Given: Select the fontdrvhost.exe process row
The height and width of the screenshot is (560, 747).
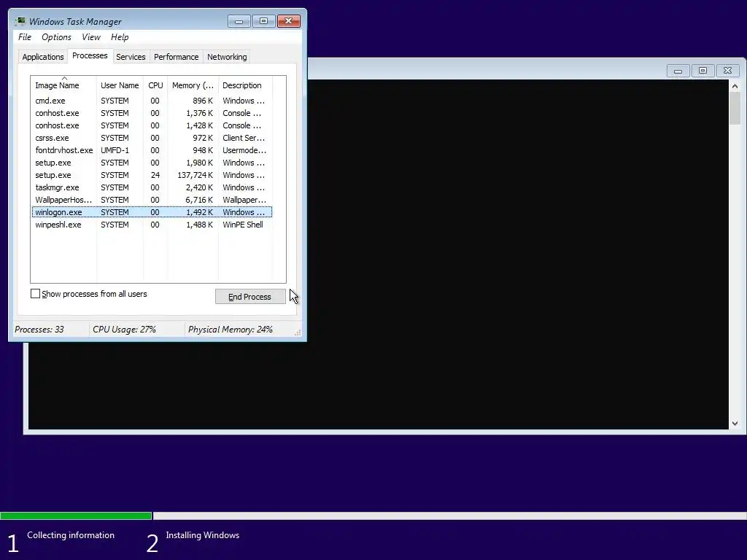Looking at the screenshot, I should (152, 150).
